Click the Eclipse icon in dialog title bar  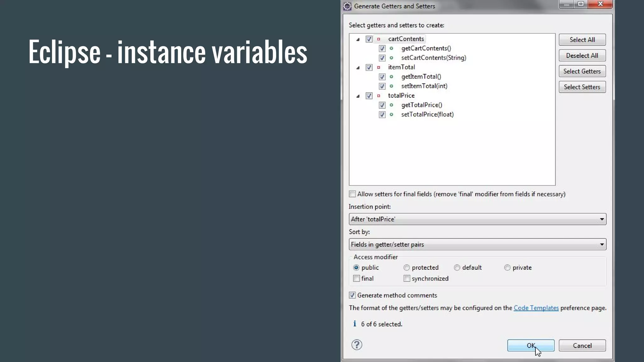tap(347, 6)
